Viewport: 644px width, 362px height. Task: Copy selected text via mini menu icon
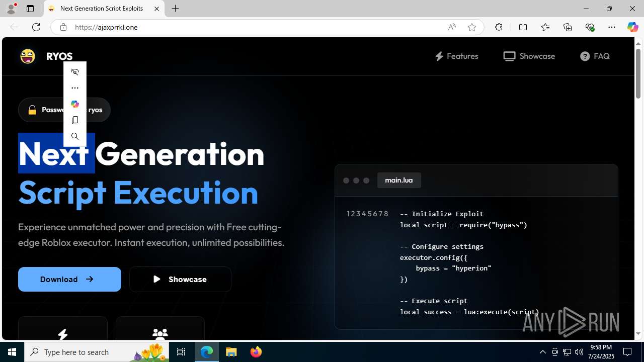(75, 120)
